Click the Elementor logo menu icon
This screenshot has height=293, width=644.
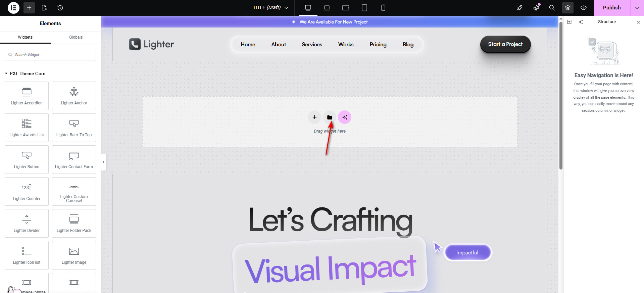[13, 8]
